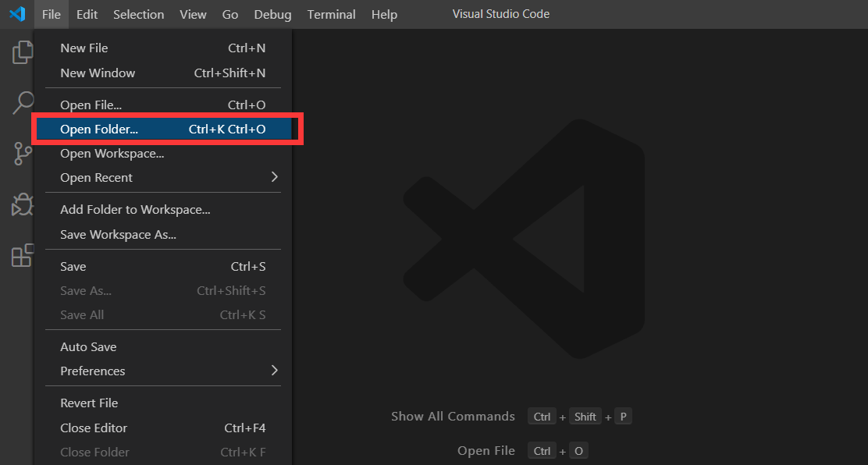Open the Search icon in activity bar
This screenshot has height=465, width=868.
(x=23, y=102)
